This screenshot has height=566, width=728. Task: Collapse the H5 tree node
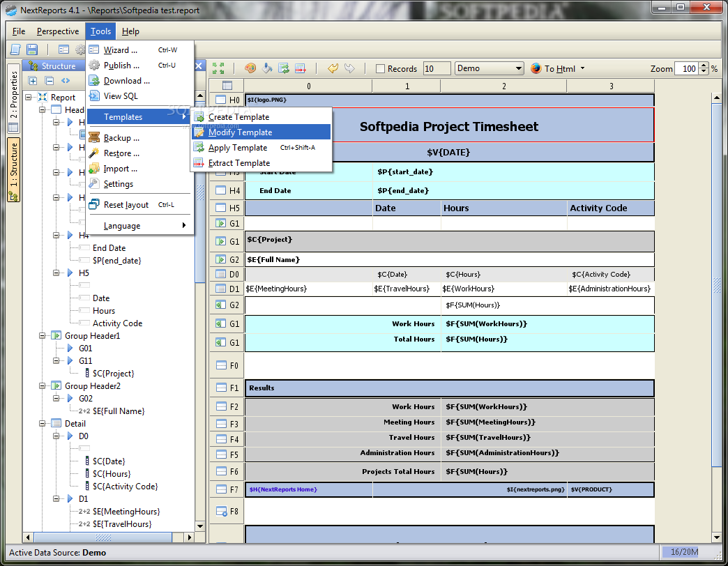pyautogui.click(x=56, y=273)
